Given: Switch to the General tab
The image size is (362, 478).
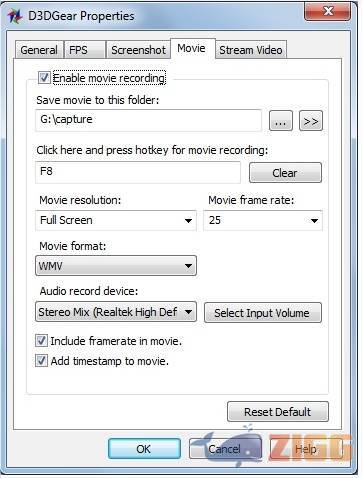Looking at the screenshot, I should [x=39, y=50].
